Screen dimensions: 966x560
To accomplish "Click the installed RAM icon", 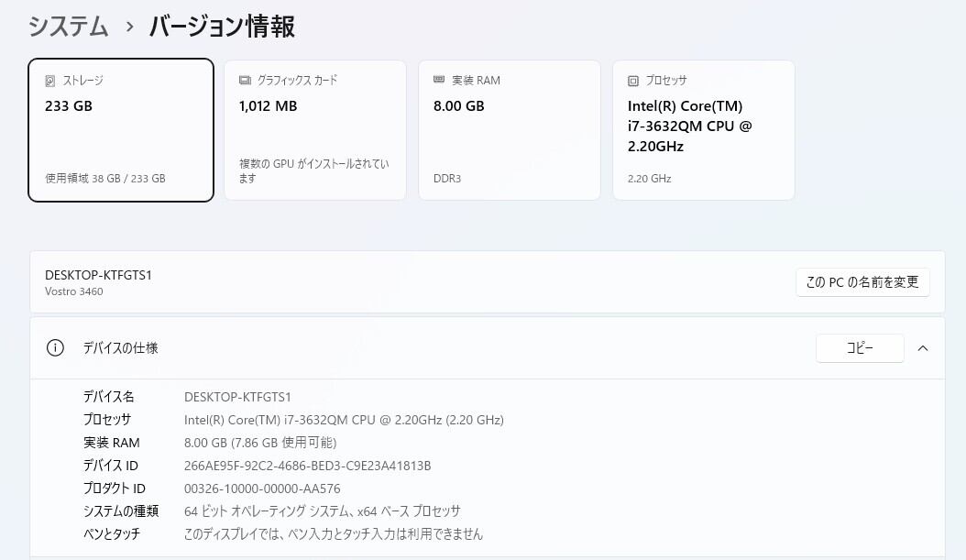I will point(439,81).
